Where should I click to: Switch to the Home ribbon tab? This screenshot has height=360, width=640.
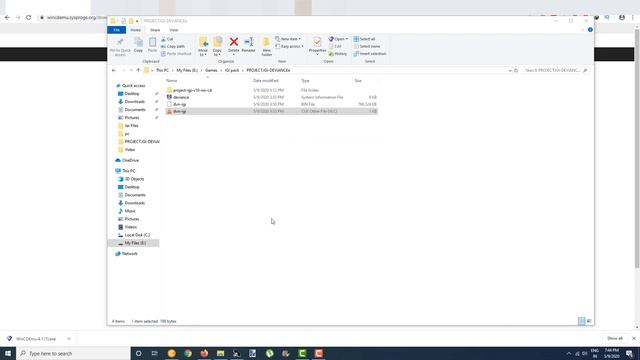tap(136, 30)
